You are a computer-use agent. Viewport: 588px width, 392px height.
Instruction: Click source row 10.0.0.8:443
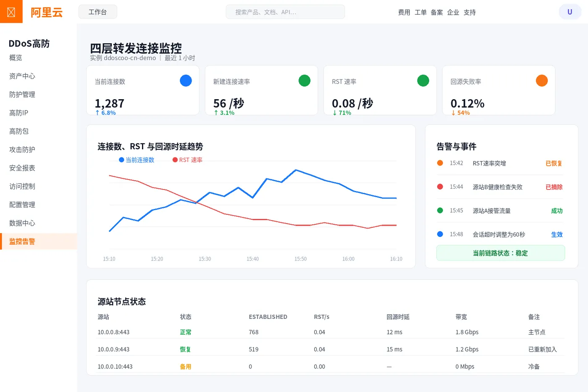(331, 332)
